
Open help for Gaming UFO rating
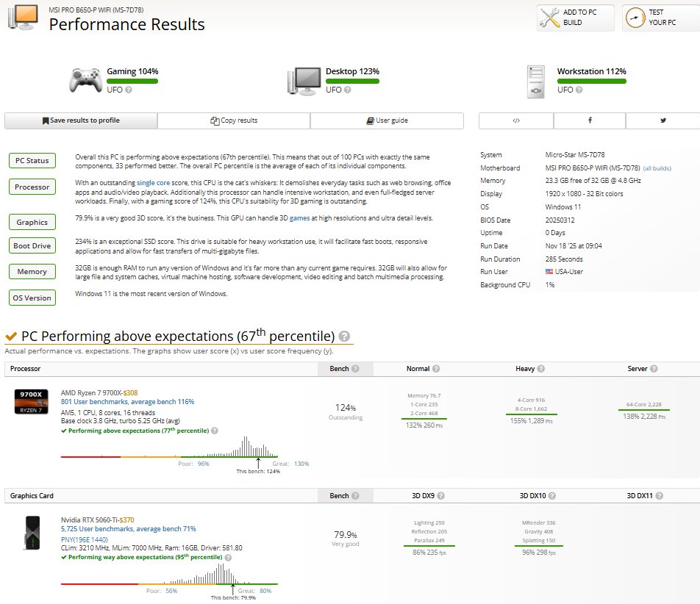click(x=129, y=90)
